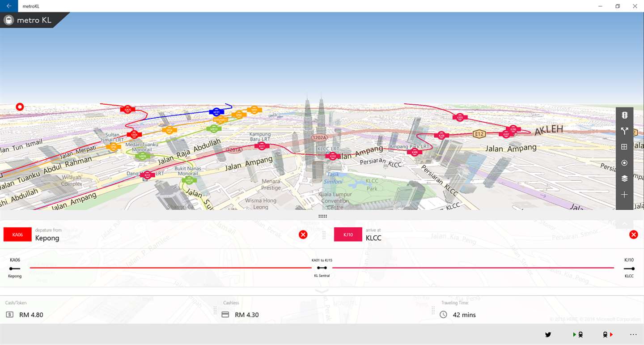The image size is (644, 345).
Task: Set arrival station with red arrow train icon
Action: [607, 334]
